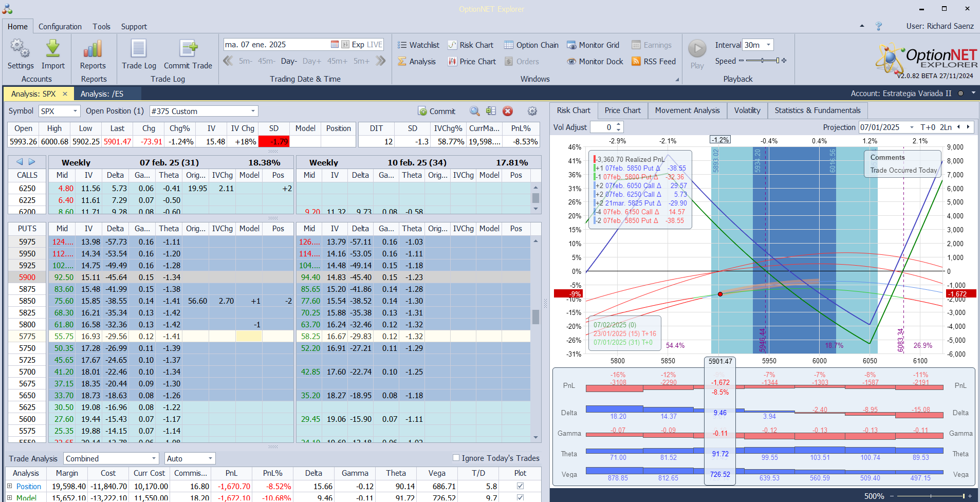Toggle the Position row Plot checkbox

[x=520, y=486]
